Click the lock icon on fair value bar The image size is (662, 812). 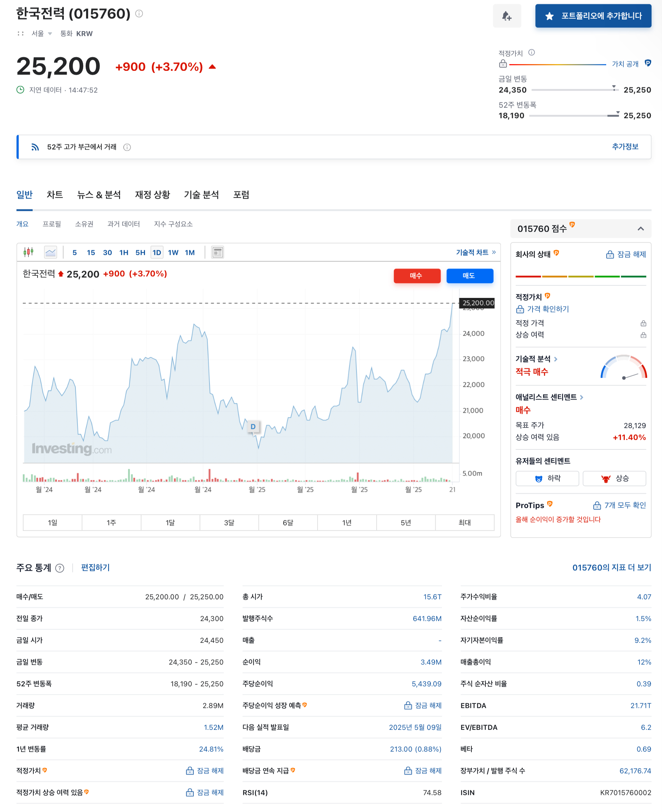503,64
